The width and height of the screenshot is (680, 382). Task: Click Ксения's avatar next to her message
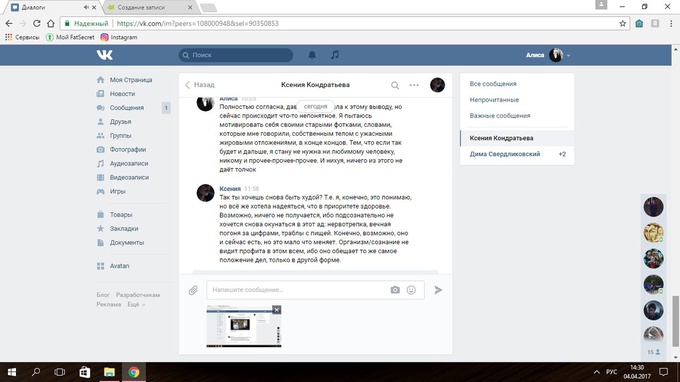pos(206,193)
